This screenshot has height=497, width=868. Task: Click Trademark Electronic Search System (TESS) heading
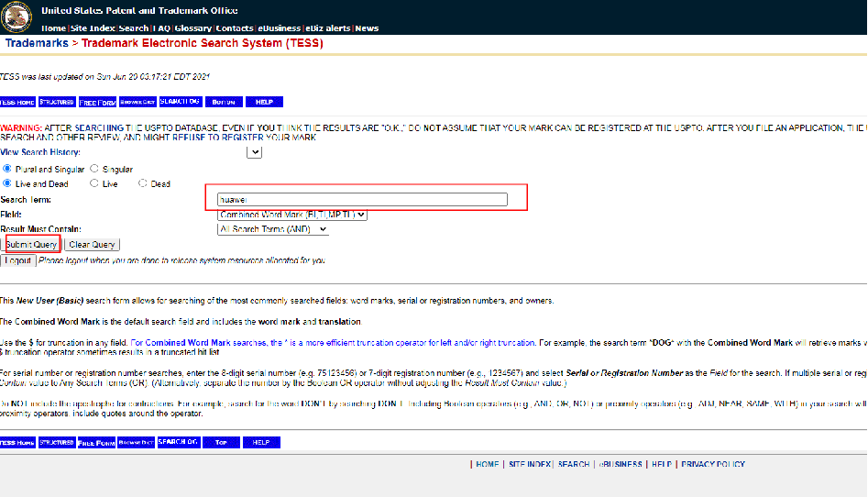point(202,43)
